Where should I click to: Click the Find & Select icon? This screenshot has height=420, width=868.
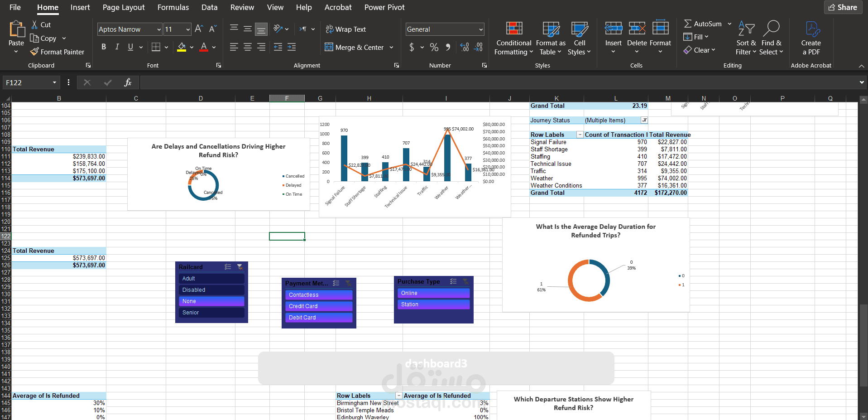[x=772, y=38]
